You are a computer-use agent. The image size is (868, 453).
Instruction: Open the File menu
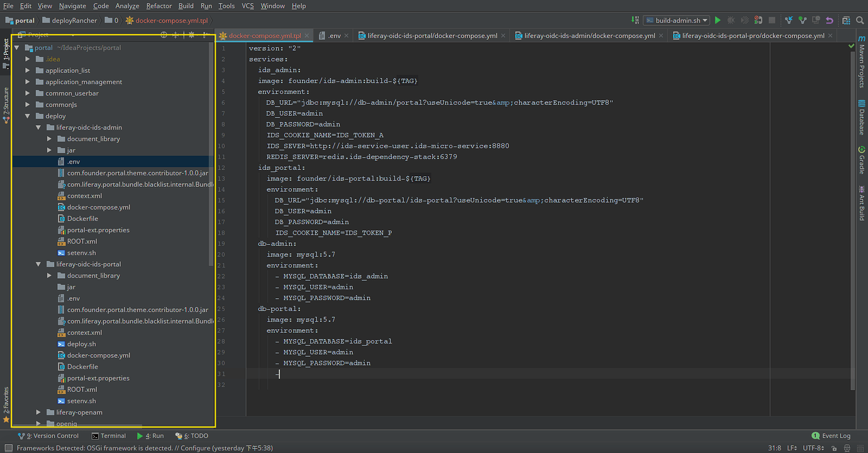coord(8,6)
